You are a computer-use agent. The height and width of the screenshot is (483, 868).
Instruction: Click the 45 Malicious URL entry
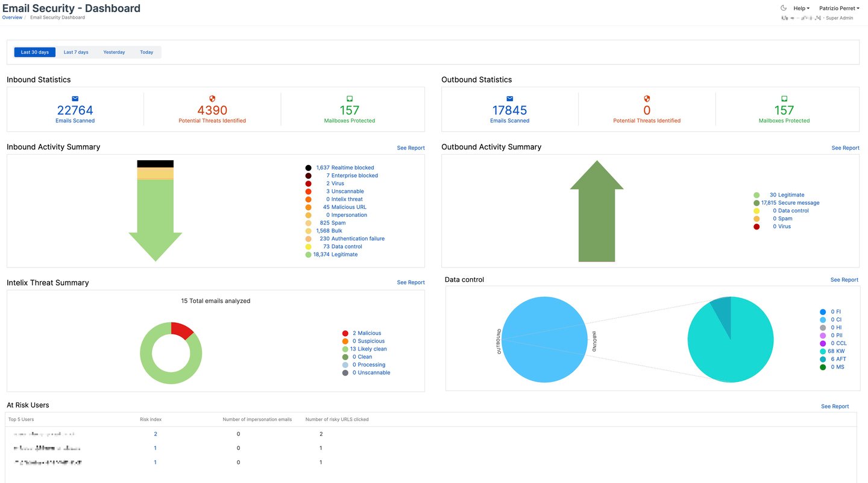pyautogui.click(x=344, y=207)
